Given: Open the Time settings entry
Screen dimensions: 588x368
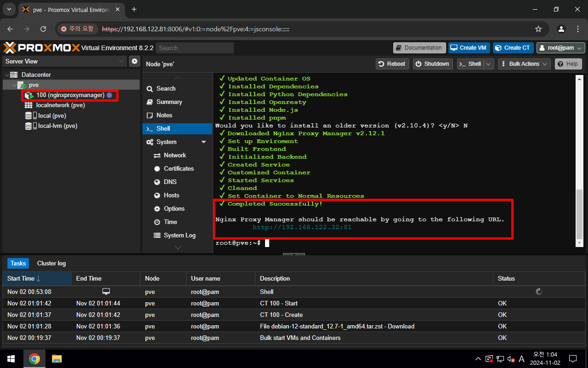Looking at the screenshot, I should tap(170, 222).
